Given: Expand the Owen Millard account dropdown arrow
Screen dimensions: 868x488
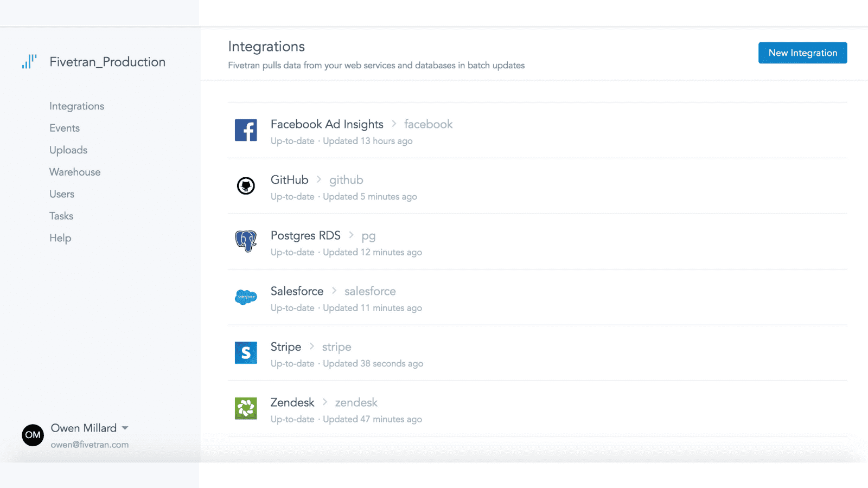Looking at the screenshot, I should [x=125, y=428].
